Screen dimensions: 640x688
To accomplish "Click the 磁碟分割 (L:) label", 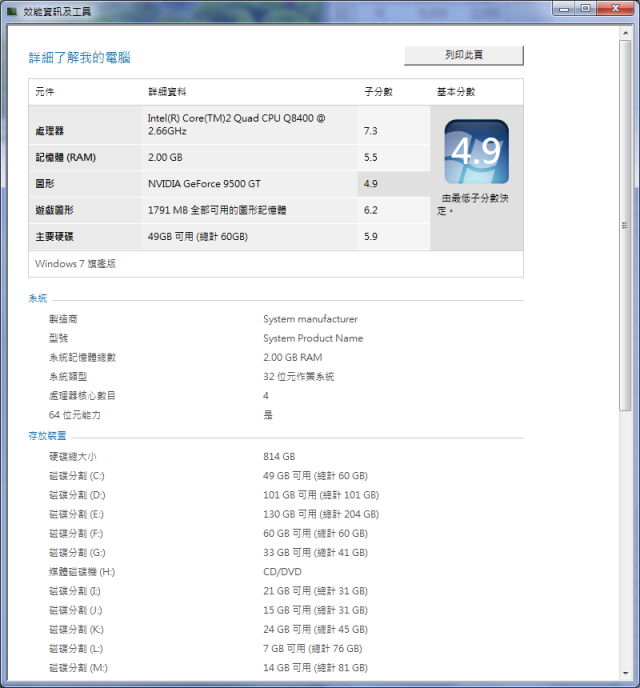I will click(x=76, y=649).
